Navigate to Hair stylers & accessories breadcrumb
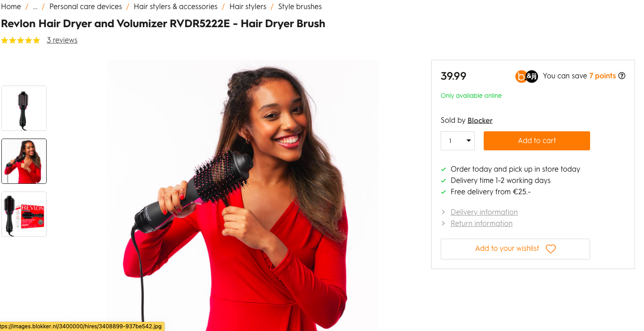Screen dimensions: 644x331 tap(176, 7)
